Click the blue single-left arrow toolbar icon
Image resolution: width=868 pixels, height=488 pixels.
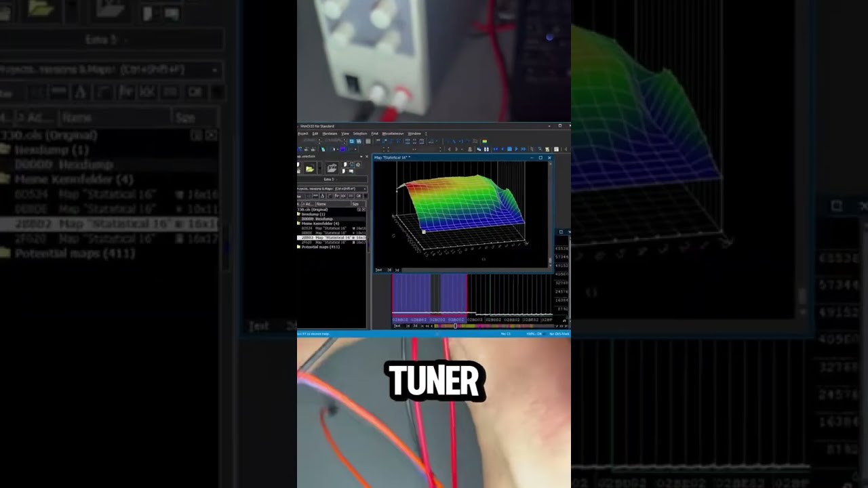(x=502, y=149)
